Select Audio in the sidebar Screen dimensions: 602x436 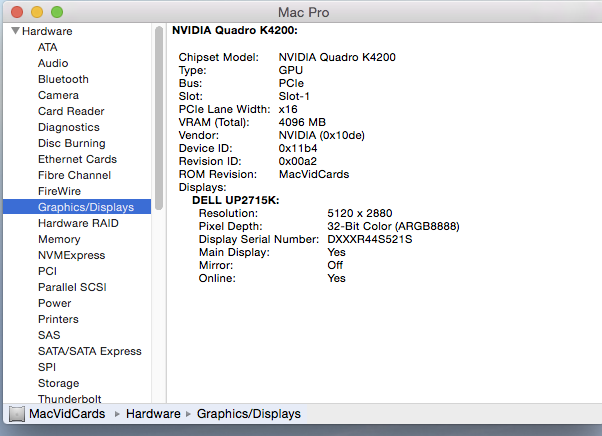53,63
